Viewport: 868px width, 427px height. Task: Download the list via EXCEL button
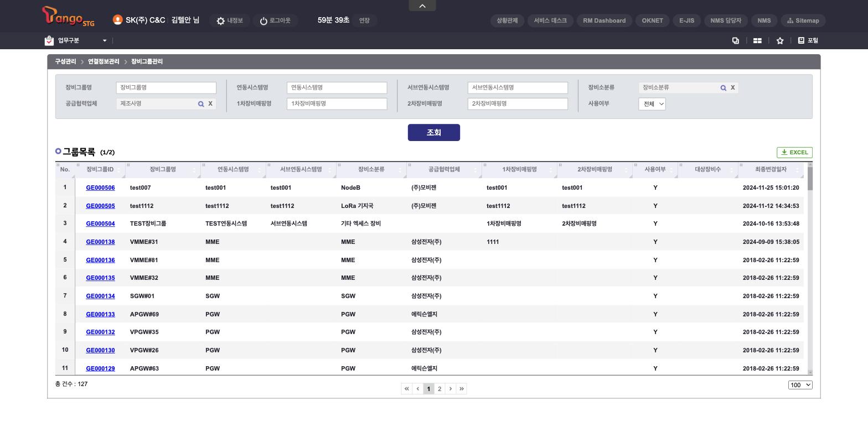[794, 152]
